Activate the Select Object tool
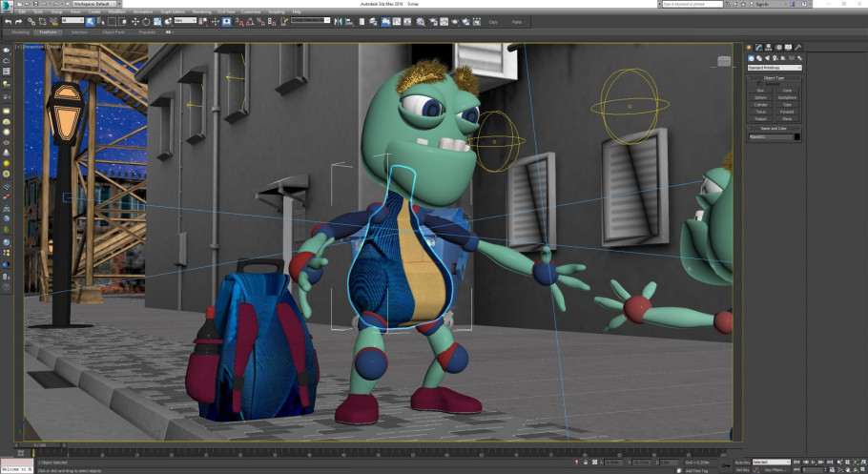Image resolution: width=868 pixels, height=474 pixels. [x=90, y=22]
